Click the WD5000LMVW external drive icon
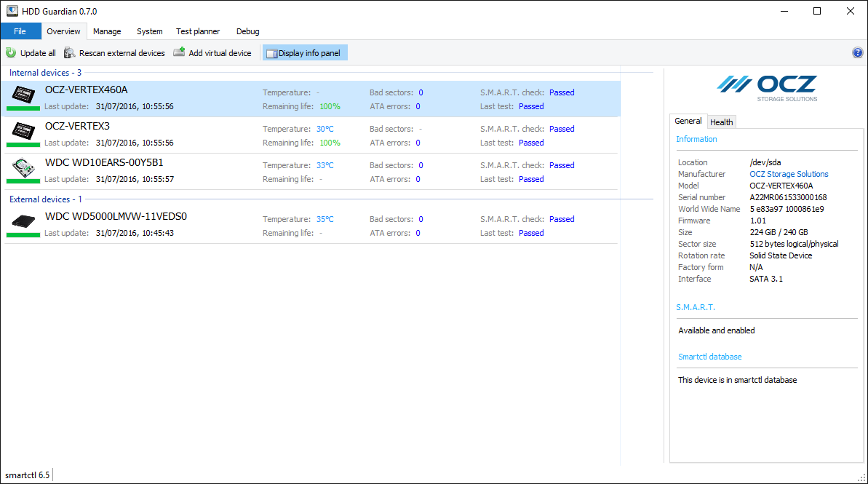The height and width of the screenshot is (484, 868). point(23,221)
